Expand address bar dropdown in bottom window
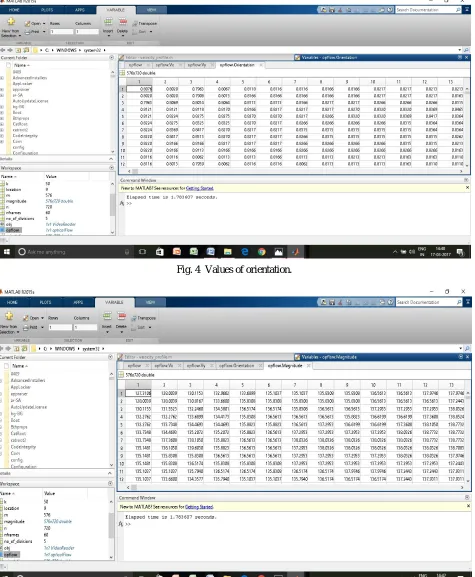475x577 pixels. 460,348
